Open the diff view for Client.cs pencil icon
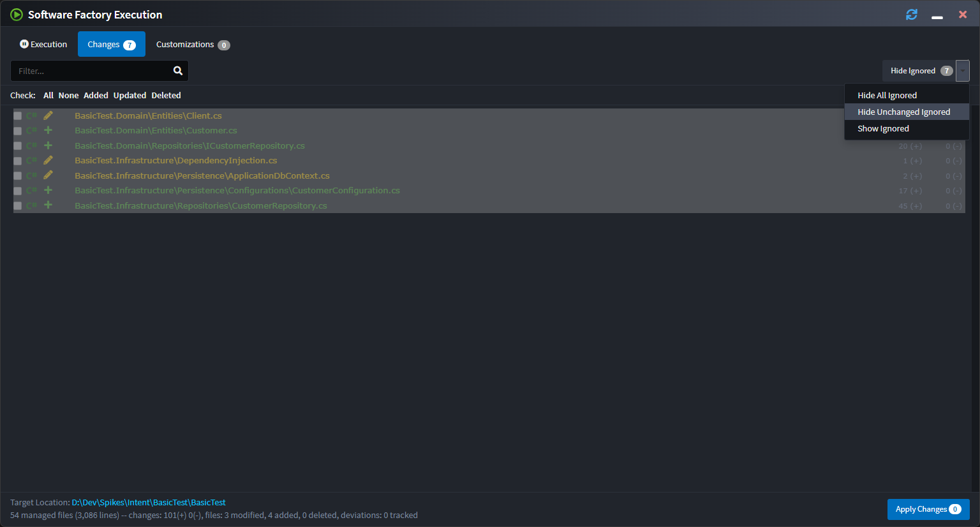This screenshot has width=980, height=527. click(x=47, y=115)
